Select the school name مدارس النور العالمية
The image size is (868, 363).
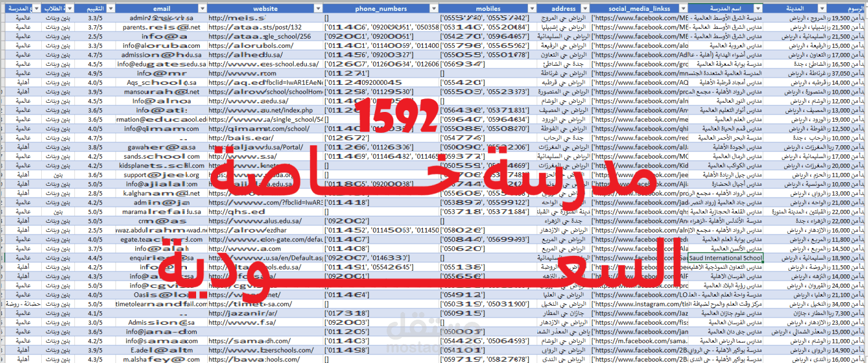(725, 101)
